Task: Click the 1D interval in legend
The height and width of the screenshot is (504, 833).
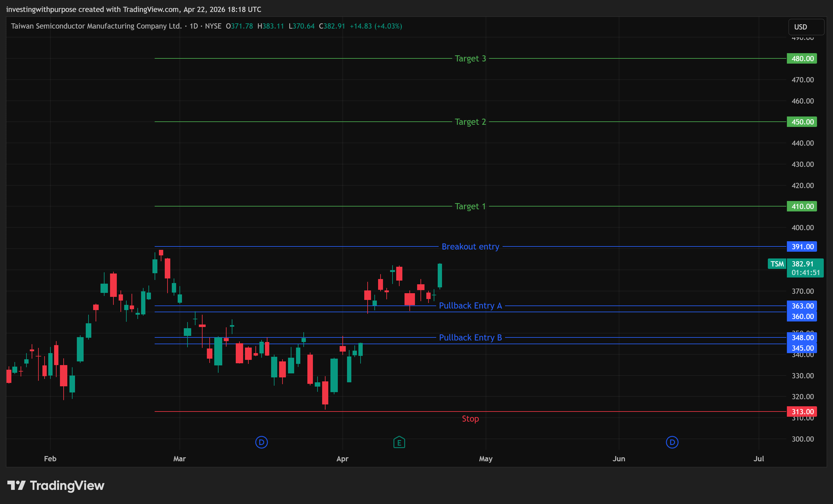Action: 194,26
